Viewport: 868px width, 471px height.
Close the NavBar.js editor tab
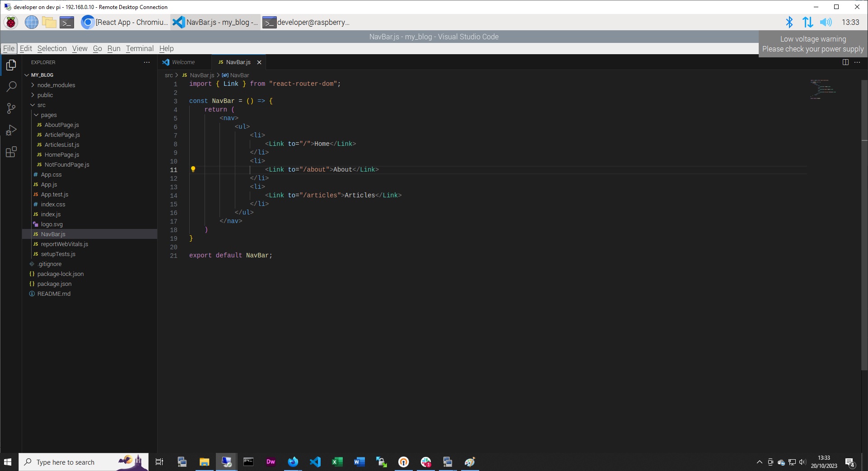(259, 62)
